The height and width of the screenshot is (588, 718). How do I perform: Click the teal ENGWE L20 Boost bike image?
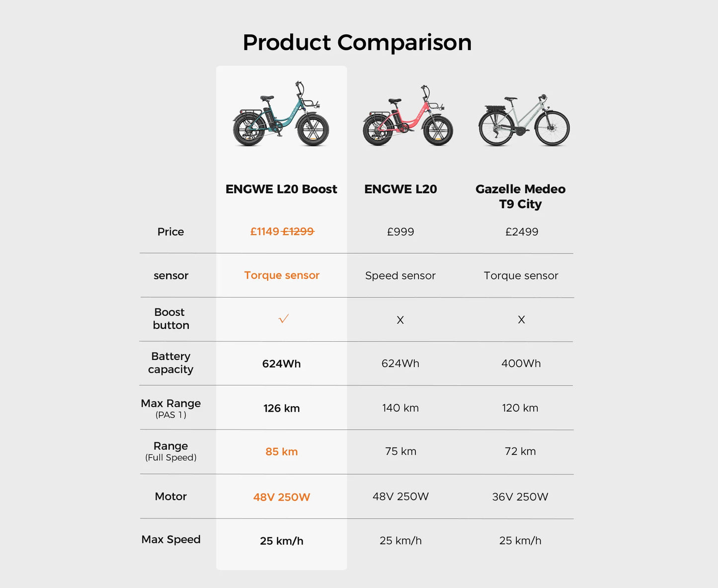(x=281, y=115)
